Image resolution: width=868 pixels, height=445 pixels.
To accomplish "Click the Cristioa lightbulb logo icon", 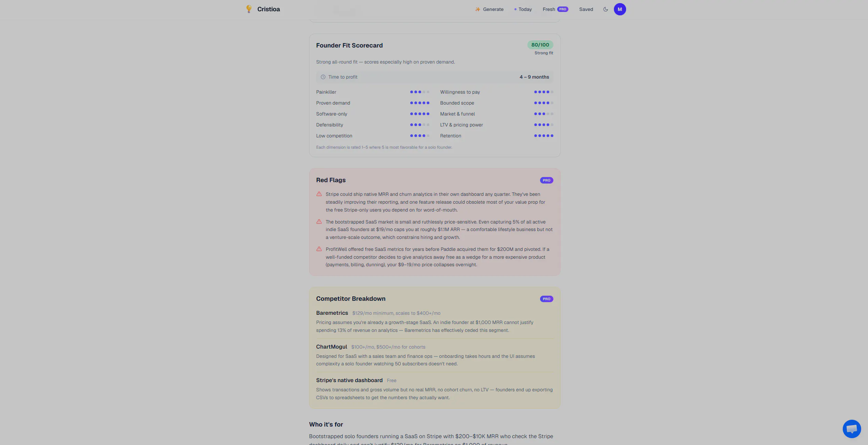I will (249, 9).
